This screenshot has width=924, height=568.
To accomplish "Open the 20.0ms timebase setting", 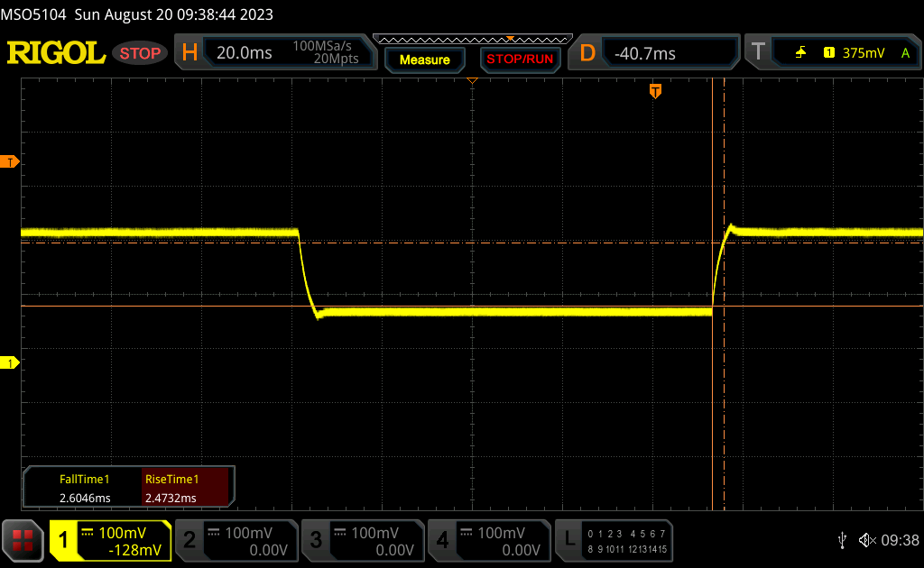I will [x=244, y=53].
